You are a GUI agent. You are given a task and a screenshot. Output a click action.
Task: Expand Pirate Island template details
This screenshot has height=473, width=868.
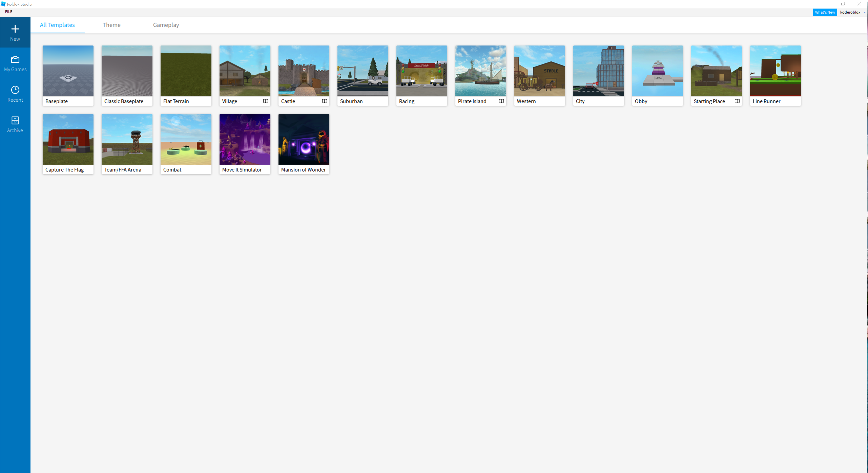[x=501, y=101]
